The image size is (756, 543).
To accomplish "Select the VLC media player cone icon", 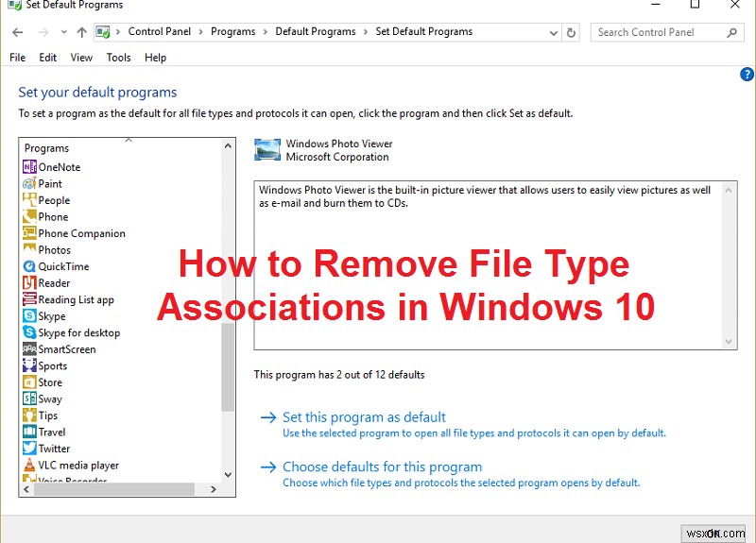I will point(29,465).
